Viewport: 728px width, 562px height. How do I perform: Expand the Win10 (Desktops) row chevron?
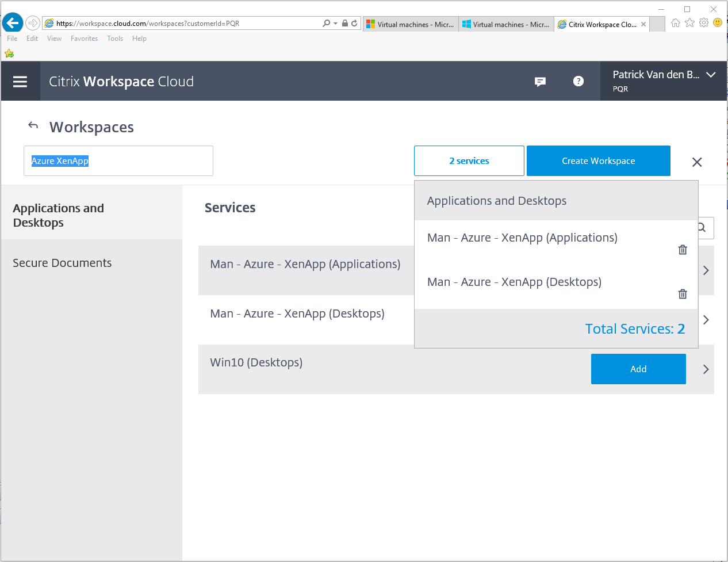tap(706, 369)
